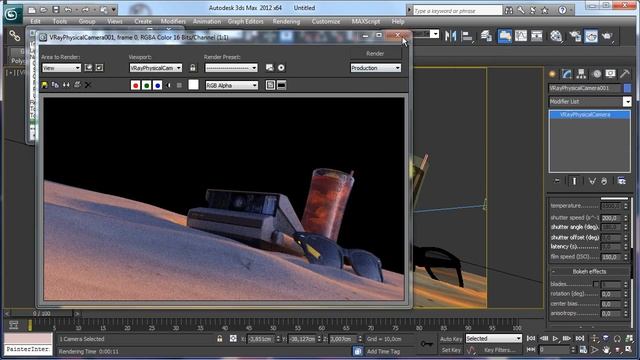Open the Manage Layers icon

point(486,36)
